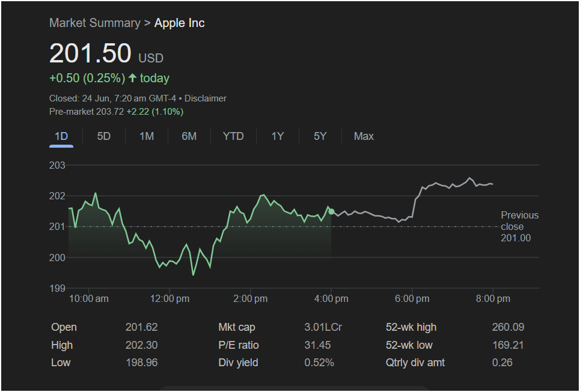The image size is (580, 392).
Task: Click the Market Summary breadcrumb link
Action: pyautogui.click(x=95, y=23)
